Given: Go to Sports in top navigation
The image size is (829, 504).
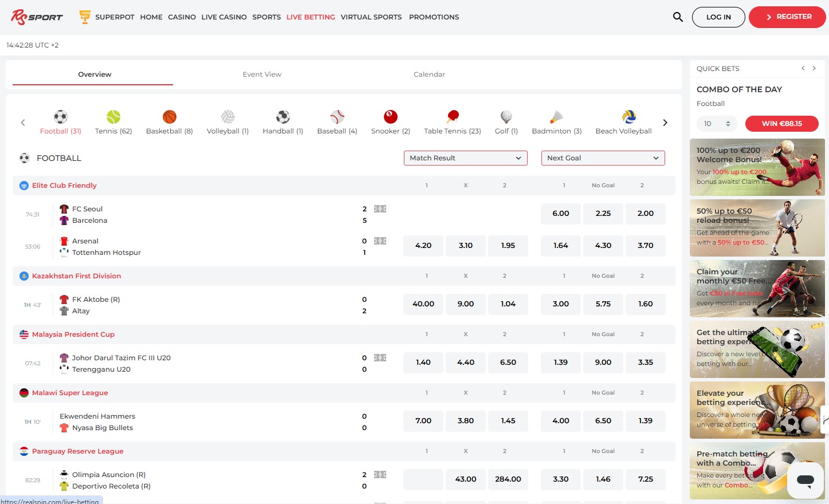Looking at the screenshot, I should click(266, 17).
